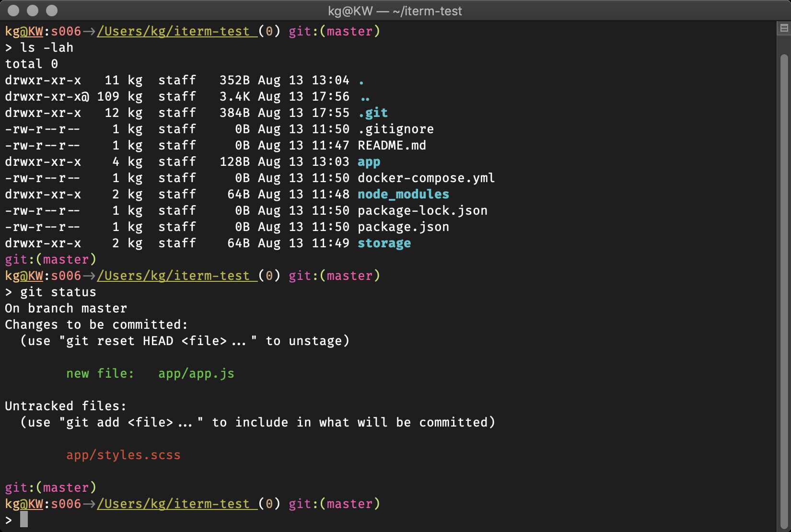This screenshot has height=532, width=791.
Task: Click the '384B' size value
Action: 235,113
